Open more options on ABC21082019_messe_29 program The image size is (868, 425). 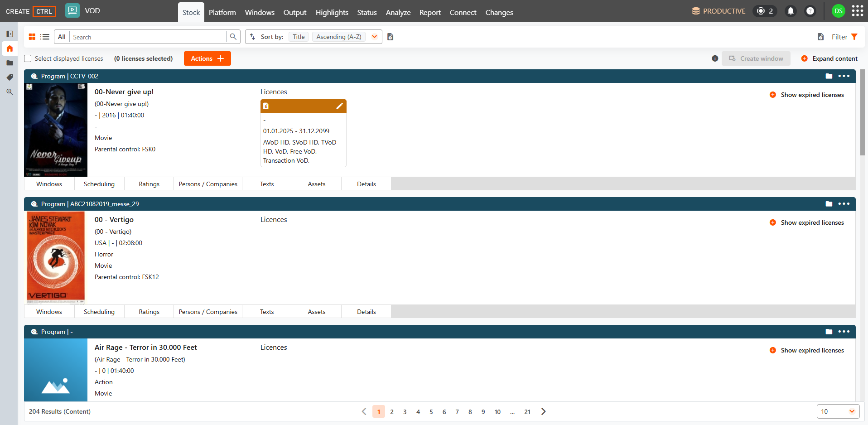pos(844,204)
